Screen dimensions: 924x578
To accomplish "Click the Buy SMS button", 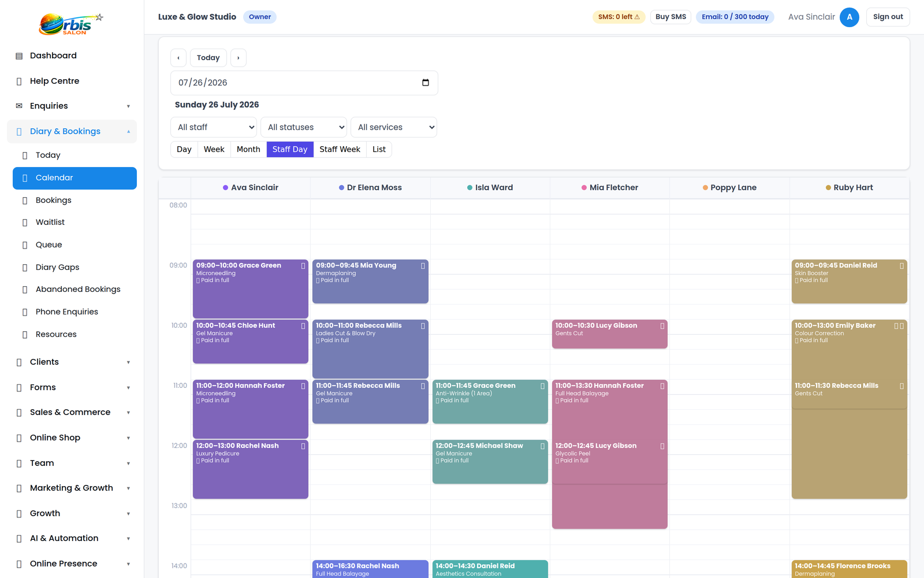I will 670,17.
